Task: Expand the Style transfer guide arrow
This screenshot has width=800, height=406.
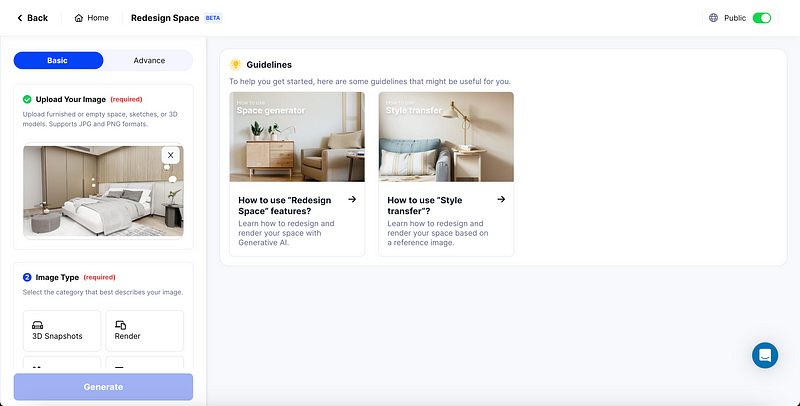Action: pyautogui.click(x=501, y=199)
